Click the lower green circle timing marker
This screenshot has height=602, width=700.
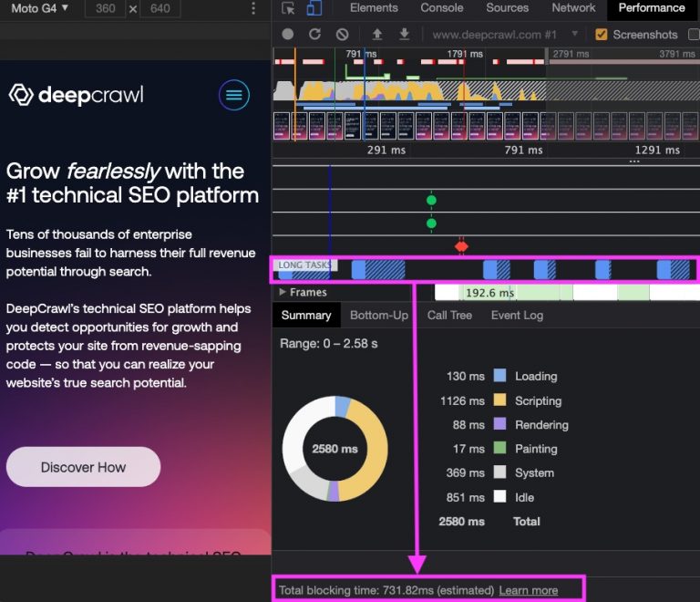click(431, 223)
